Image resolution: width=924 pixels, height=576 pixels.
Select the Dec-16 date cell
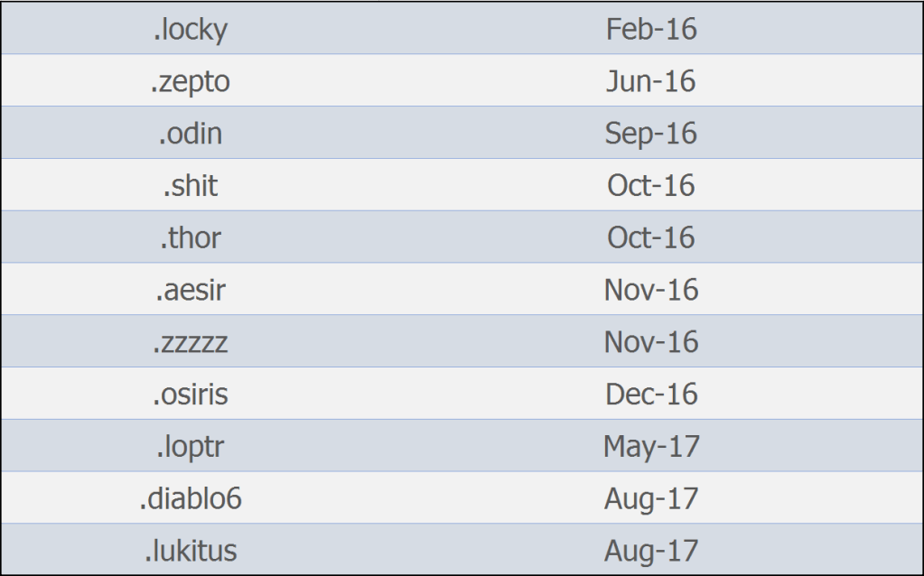pyautogui.click(x=651, y=395)
